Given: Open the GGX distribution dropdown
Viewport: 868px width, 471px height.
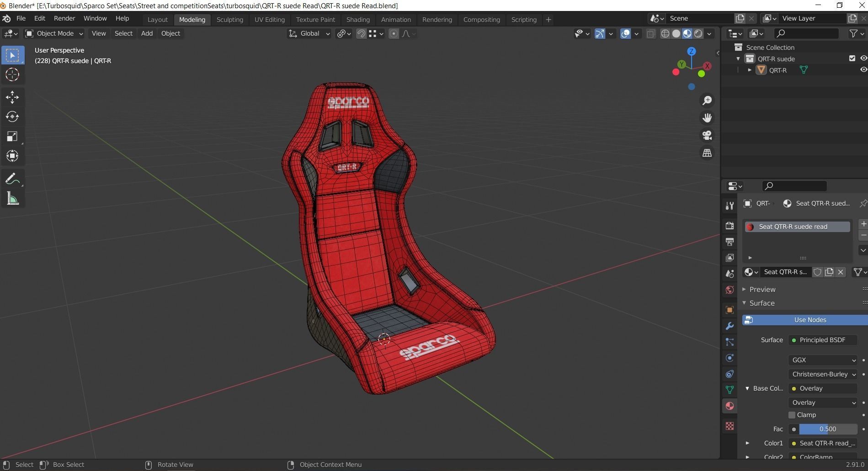Looking at the screenshot, I should [822, 360].
